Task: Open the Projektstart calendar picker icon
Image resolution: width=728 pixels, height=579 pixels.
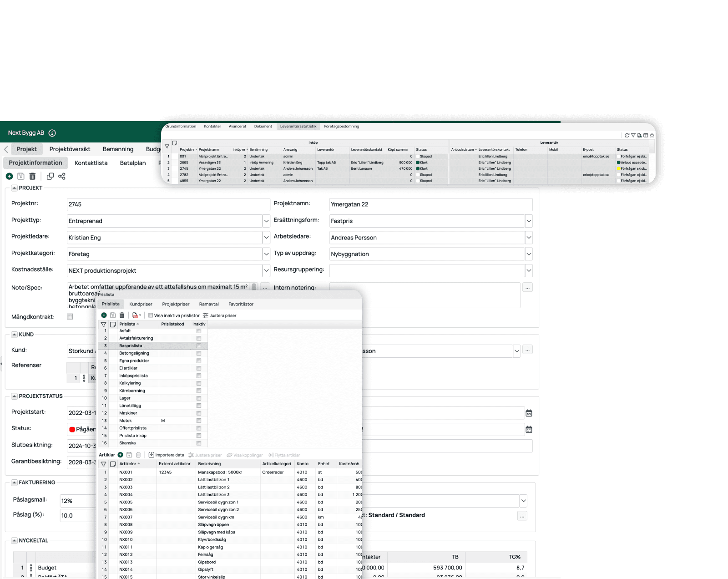Action: (x=529, y=413)
